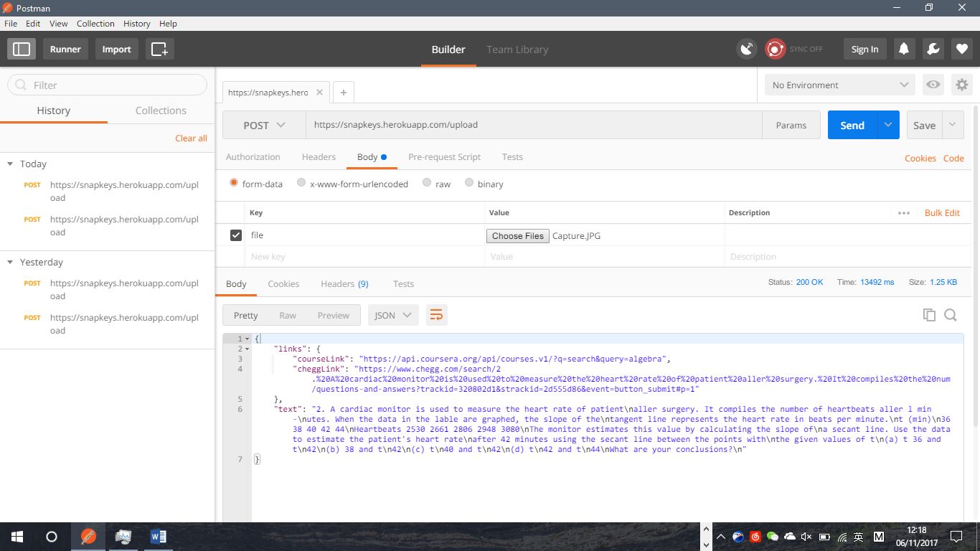Click the request URL field
The height and width of the screenshot is (551, 980).
pos(534,125)
